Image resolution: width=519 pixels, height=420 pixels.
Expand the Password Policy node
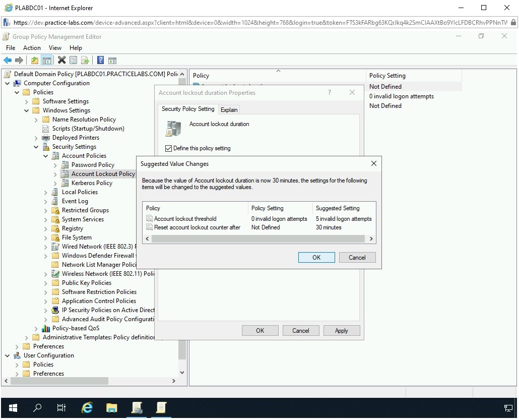[55, 165]
